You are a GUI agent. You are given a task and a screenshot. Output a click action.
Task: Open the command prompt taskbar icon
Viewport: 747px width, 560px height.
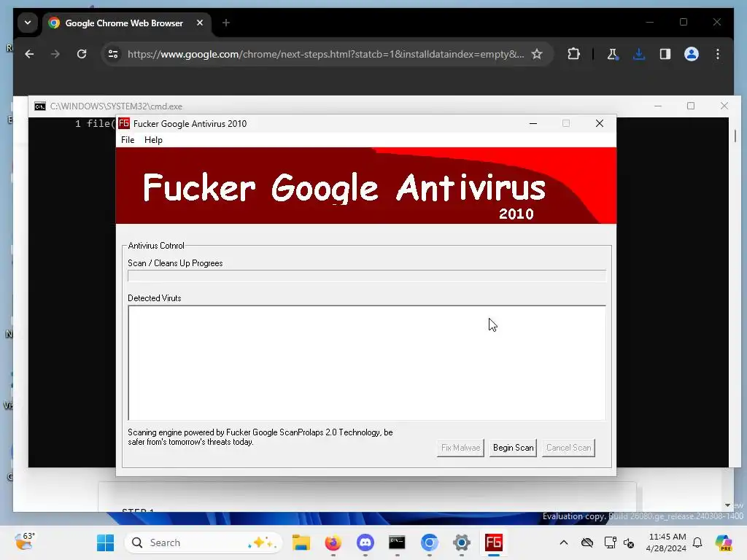(398, 542)
